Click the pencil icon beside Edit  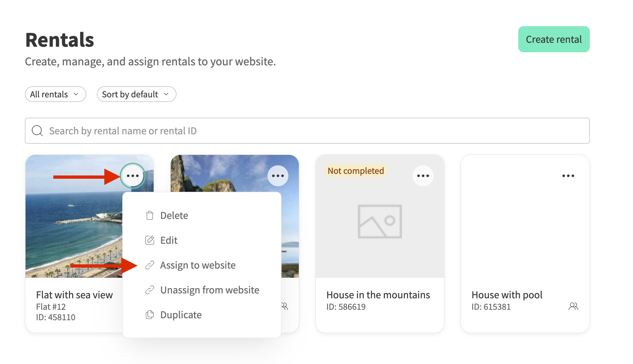click(150, 240)
